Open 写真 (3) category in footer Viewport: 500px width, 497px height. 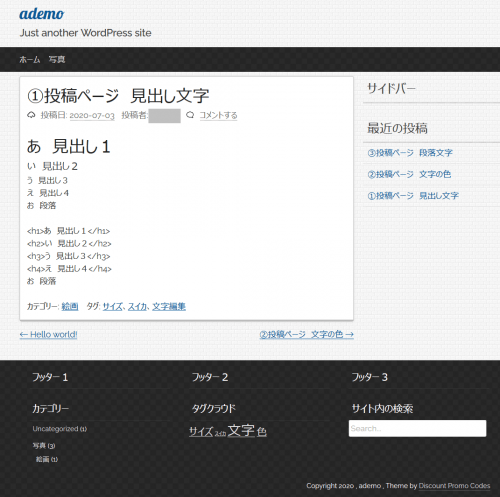[44, 446]
